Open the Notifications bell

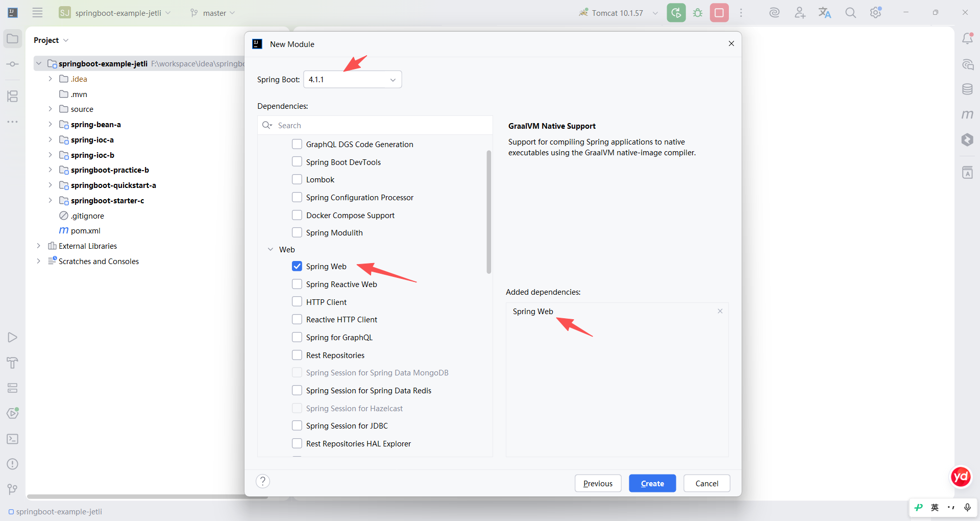coord(967,39)
